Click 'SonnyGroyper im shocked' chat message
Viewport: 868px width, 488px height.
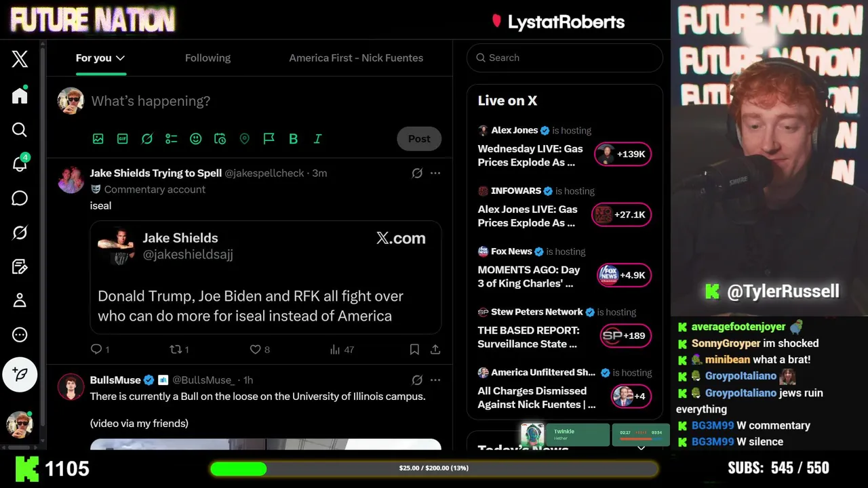[748, 344]
